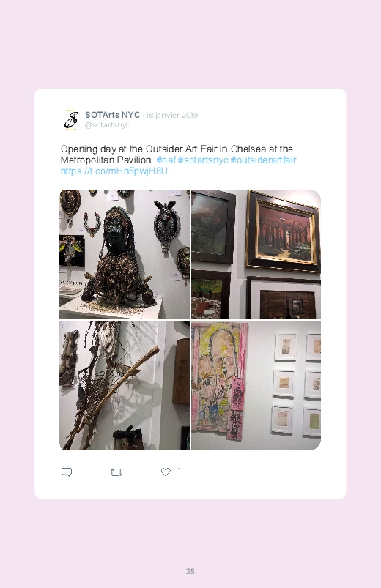Click the retweet arrows icon

click(x=116, y=472)
